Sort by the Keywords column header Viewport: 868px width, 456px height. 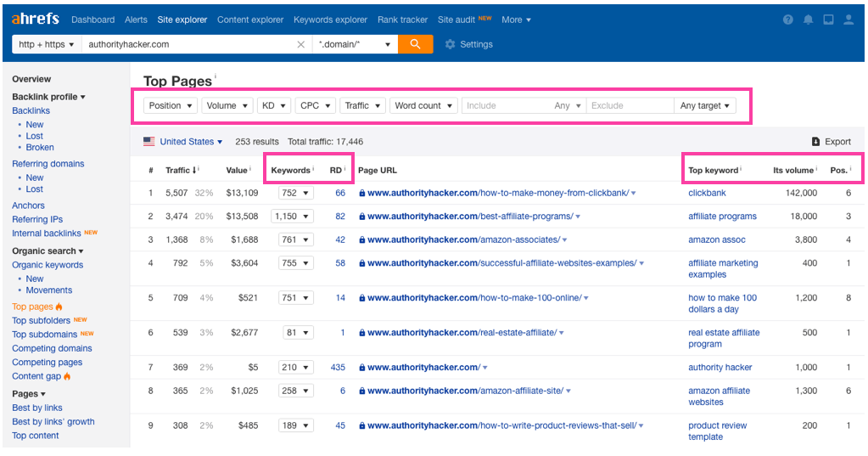pyautogui.click(x=292, y=170)
